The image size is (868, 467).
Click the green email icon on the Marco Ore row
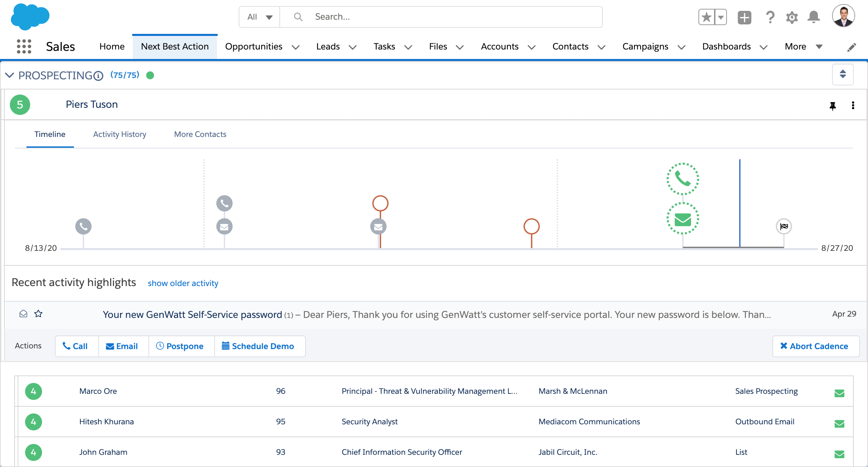[x=840, y=393]
